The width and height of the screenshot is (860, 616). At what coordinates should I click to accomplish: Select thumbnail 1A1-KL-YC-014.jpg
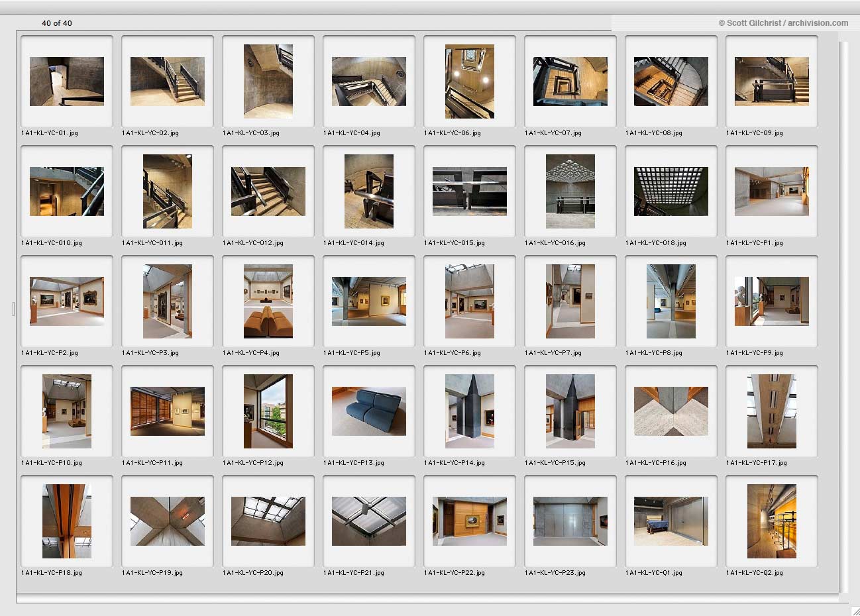[369, 191]
